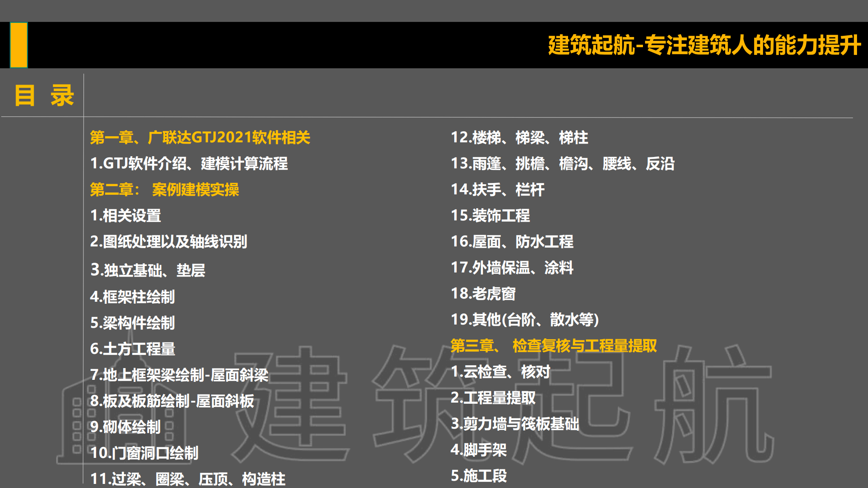Viewport: 868px width, 488px height.
Task: Click item "1.相关设置"
Action: pos(125,216)
